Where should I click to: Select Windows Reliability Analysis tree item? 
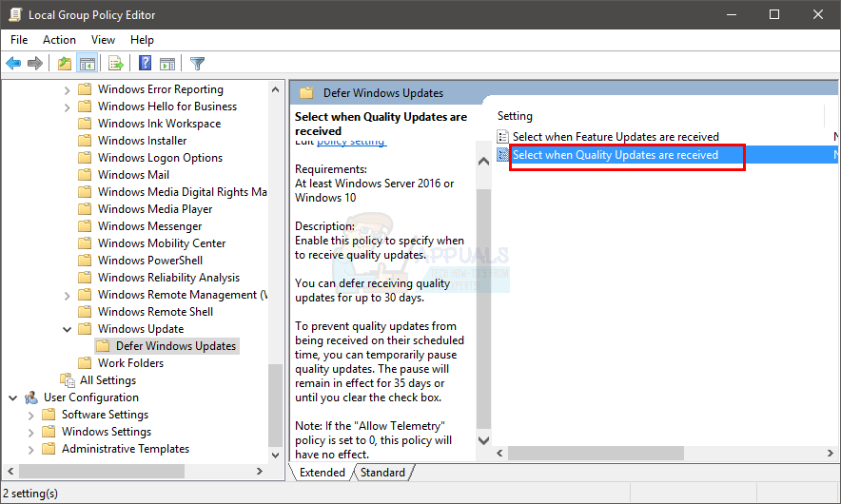tap(168, 278)
